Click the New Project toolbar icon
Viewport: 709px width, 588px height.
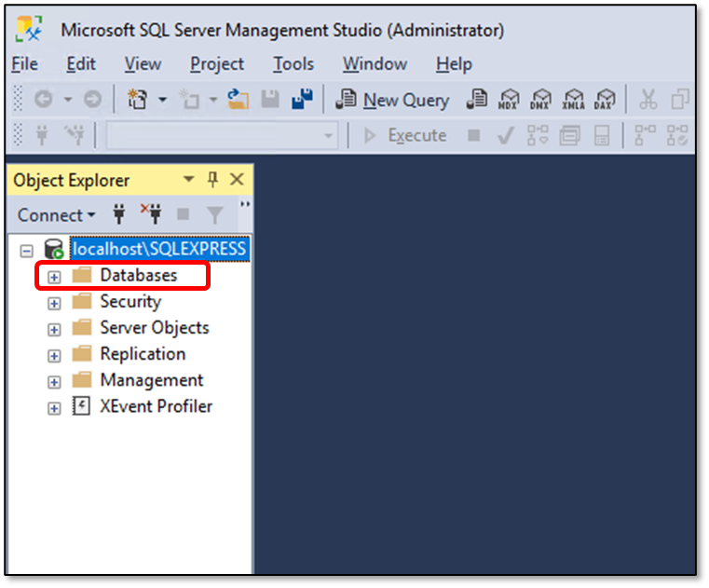coord(138,99)
